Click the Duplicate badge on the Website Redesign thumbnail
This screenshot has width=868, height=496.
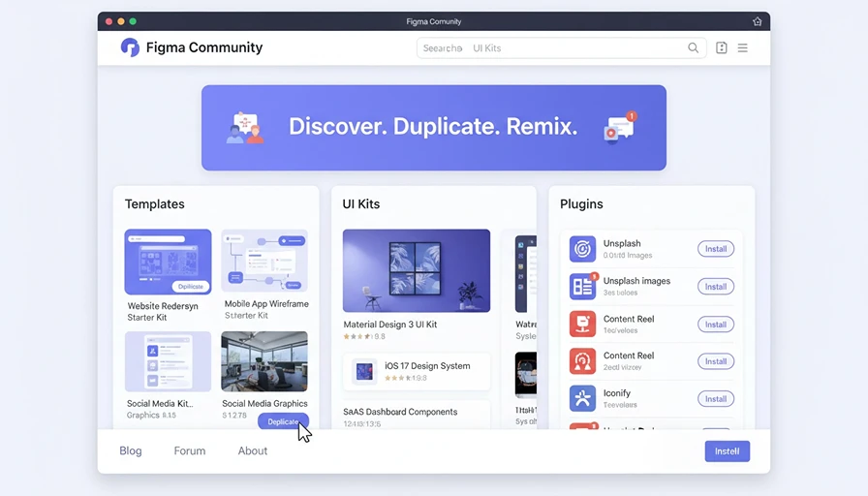pos(191,286)
